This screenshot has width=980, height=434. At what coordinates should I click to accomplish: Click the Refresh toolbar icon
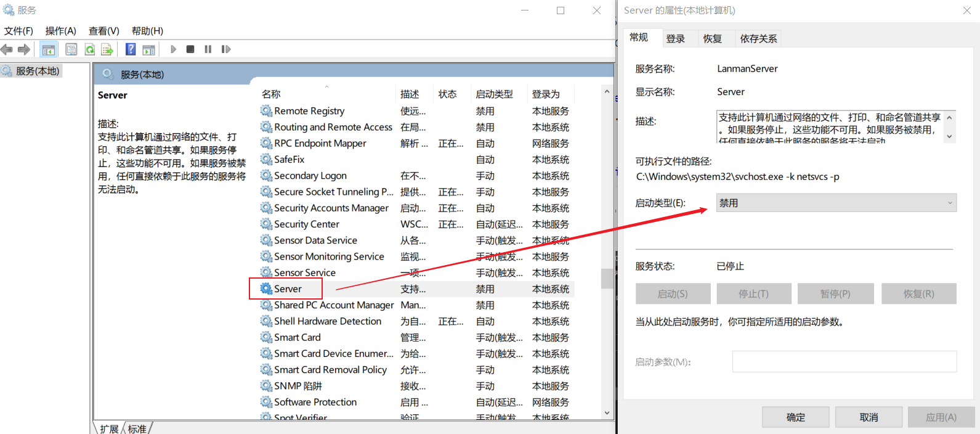point(90,49)
